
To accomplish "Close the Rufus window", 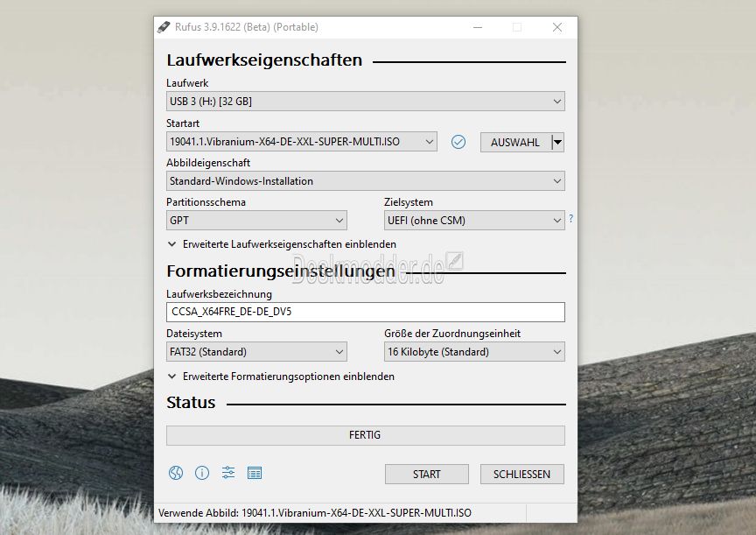I will tap(557, 27).
